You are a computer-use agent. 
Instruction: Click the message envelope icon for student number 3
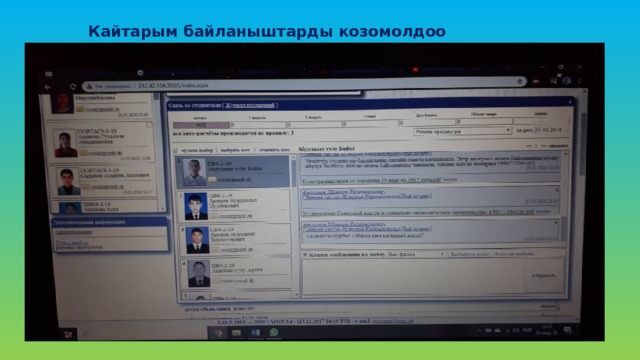tap(215, 249)
